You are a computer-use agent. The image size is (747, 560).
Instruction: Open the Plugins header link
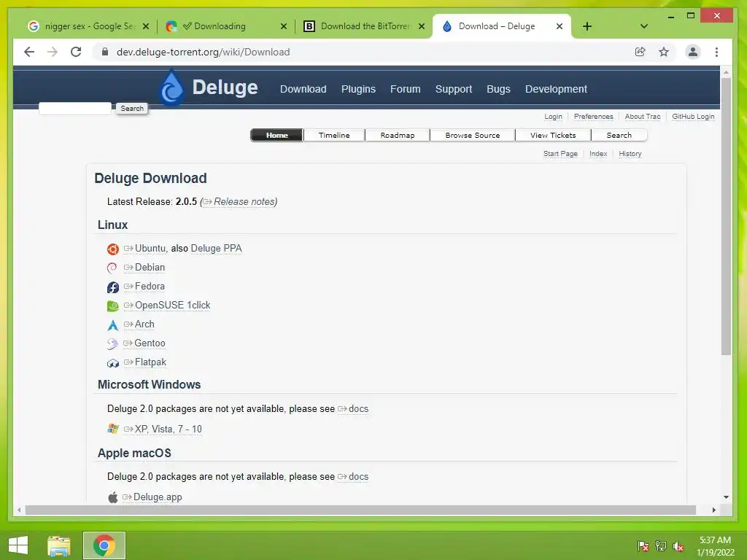358,89
